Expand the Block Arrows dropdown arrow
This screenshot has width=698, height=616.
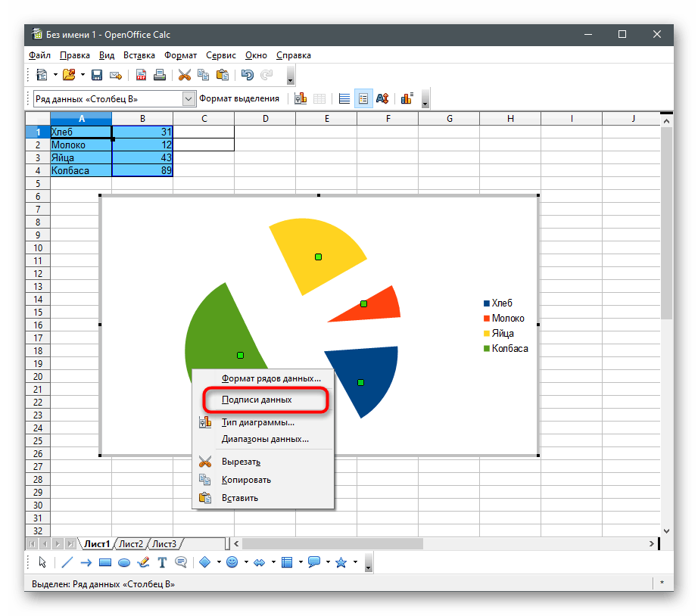273,562
